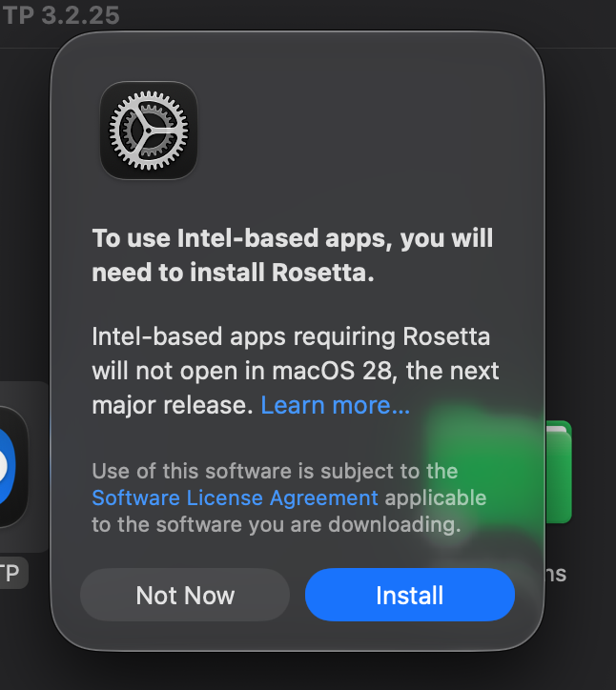Click the 'To use Intel-based apps' heading
The height and width of the screenshot is (690, 616).
point(293,254)
